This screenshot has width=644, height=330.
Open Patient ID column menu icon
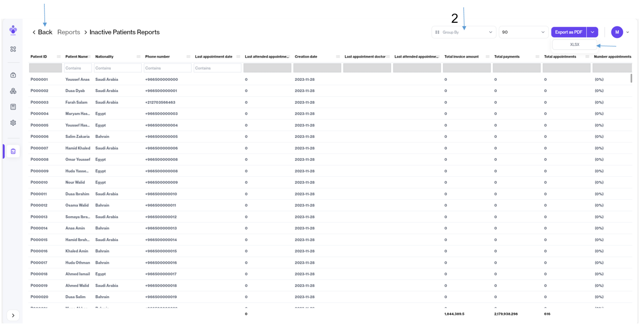coord(59,57)
